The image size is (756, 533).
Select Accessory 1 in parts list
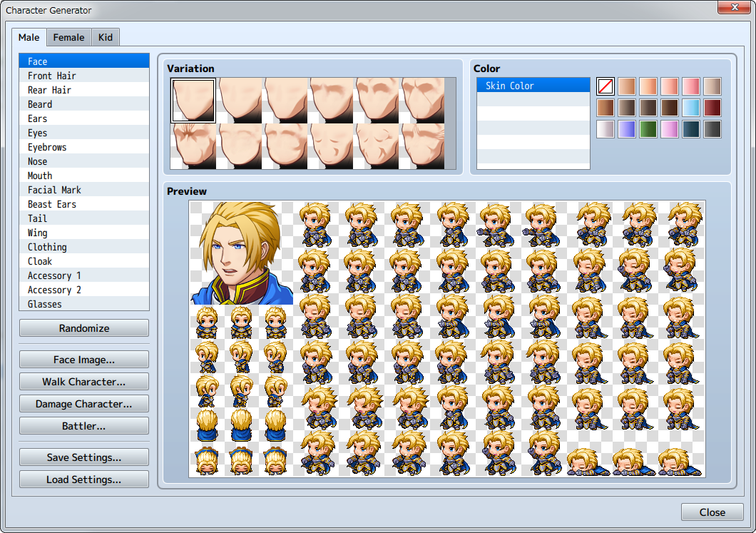(84, 275)
